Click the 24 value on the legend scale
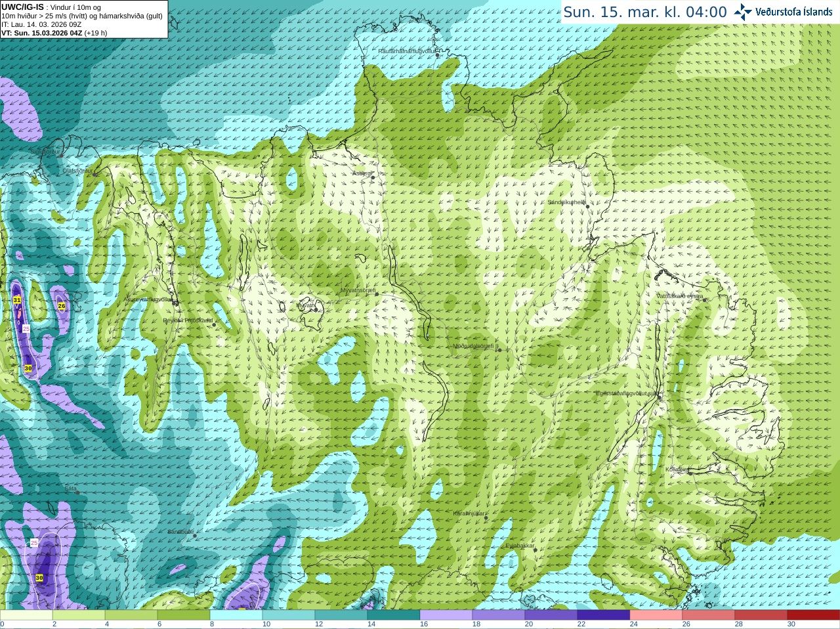Screen dimensions: 840x629 [634, 624]
